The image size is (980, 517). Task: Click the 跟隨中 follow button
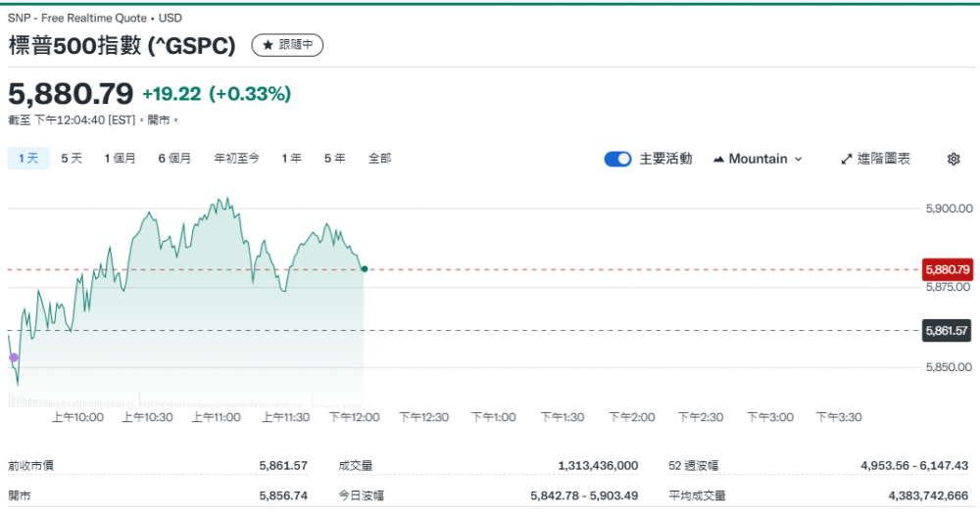point(287,45)
